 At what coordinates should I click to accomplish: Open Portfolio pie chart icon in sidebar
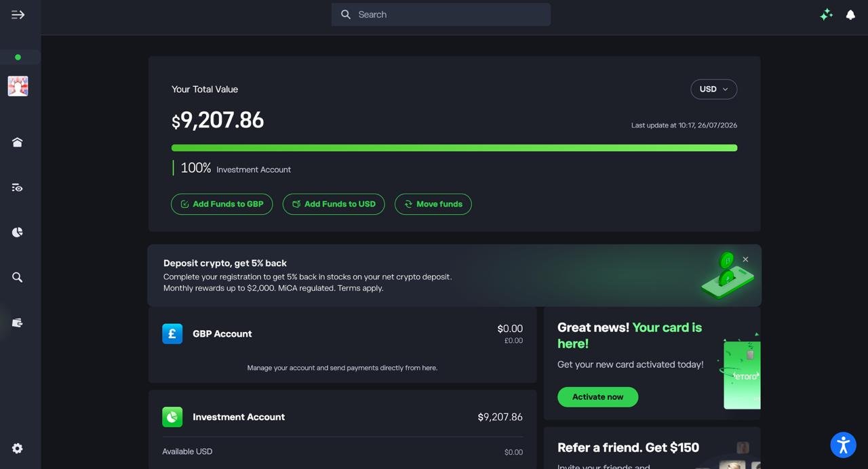(x=18, y=232)
